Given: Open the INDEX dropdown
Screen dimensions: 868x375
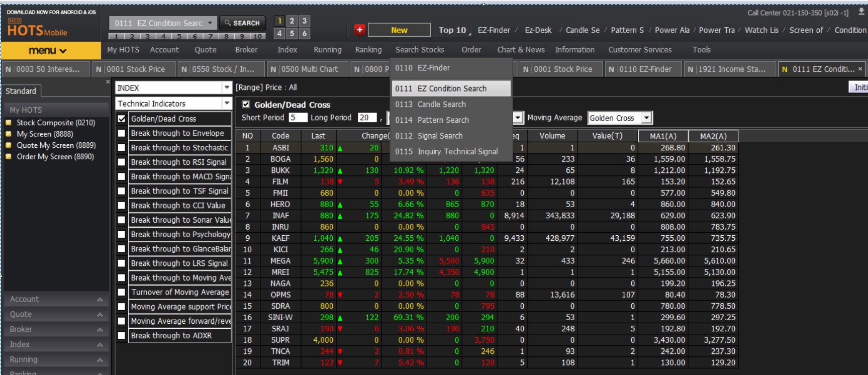Looking at the screenshot, I should (227, 88).
